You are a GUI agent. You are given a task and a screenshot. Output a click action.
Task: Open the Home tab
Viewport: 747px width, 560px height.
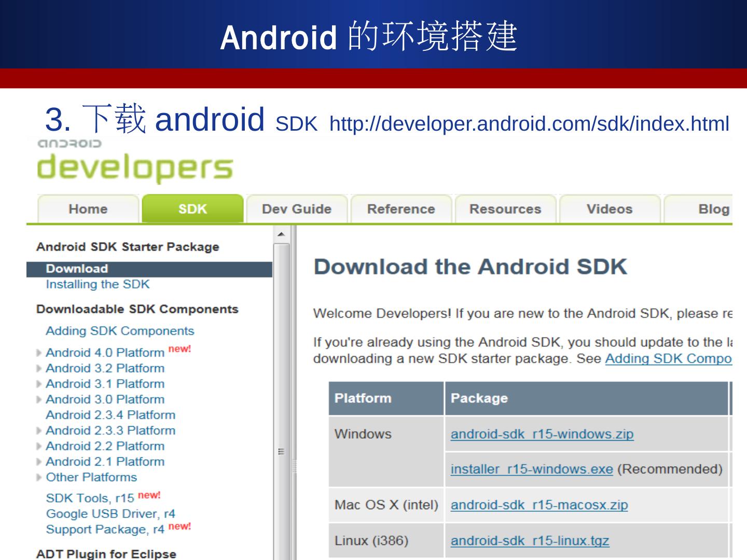click(x=88, y=209)
